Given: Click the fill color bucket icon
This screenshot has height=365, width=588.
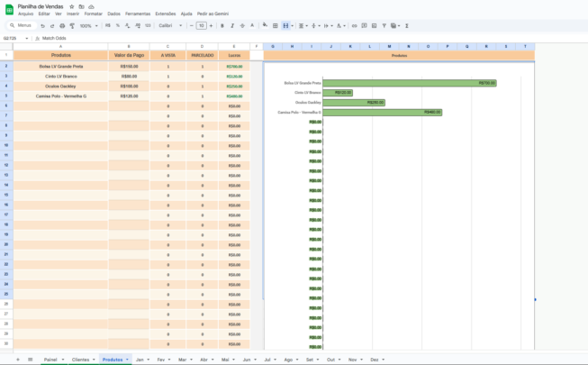Looking at the screenshot, I should click(264, 26).
